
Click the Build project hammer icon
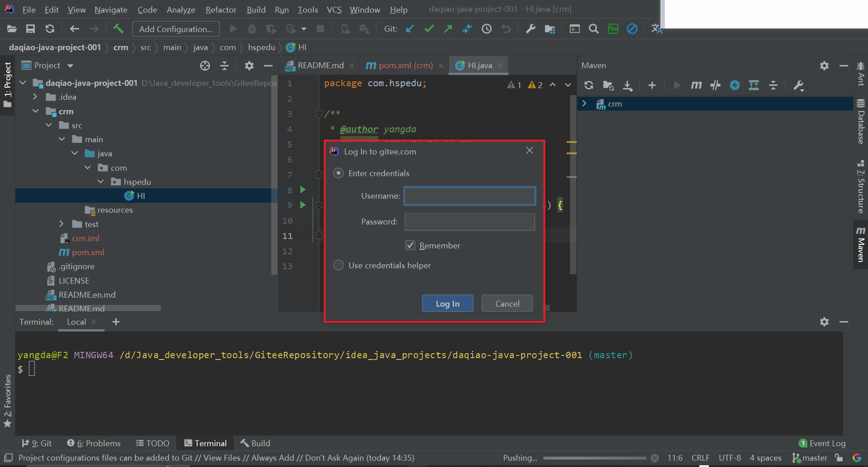click(118, 29)
